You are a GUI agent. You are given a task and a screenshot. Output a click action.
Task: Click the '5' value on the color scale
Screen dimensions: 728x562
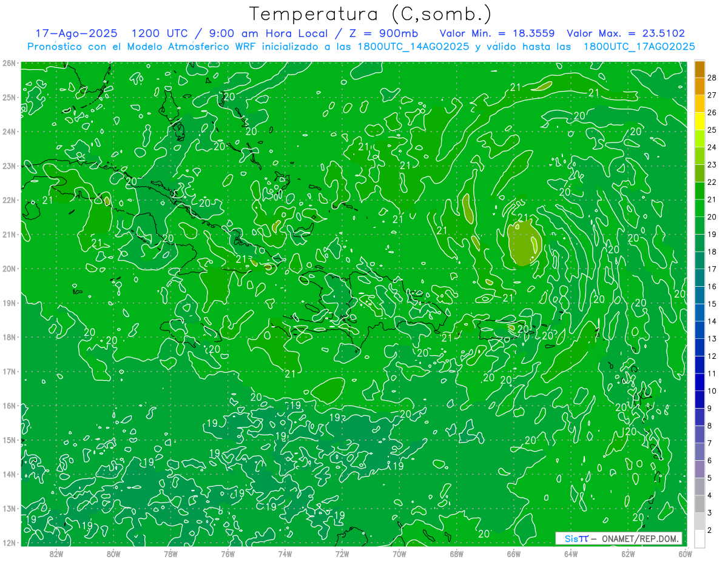pyautogui.click(x=710, y=478)
